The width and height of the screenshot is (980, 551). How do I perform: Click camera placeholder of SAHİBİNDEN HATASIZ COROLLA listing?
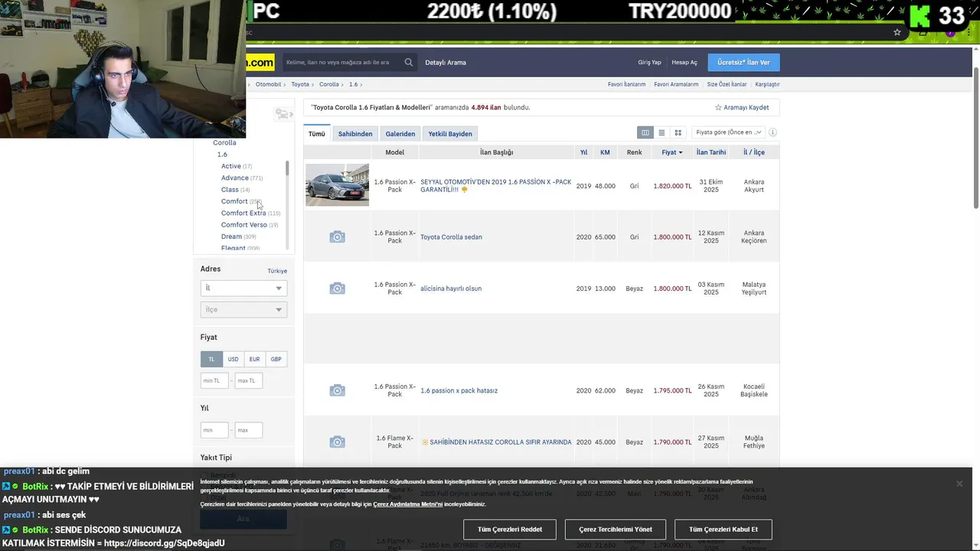pos(337,442)
